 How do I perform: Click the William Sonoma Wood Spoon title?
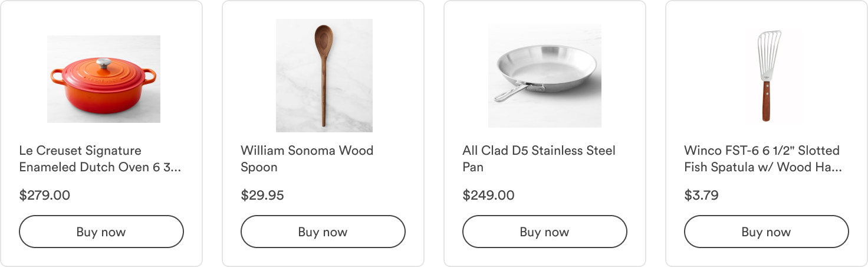tap(307, 159)
